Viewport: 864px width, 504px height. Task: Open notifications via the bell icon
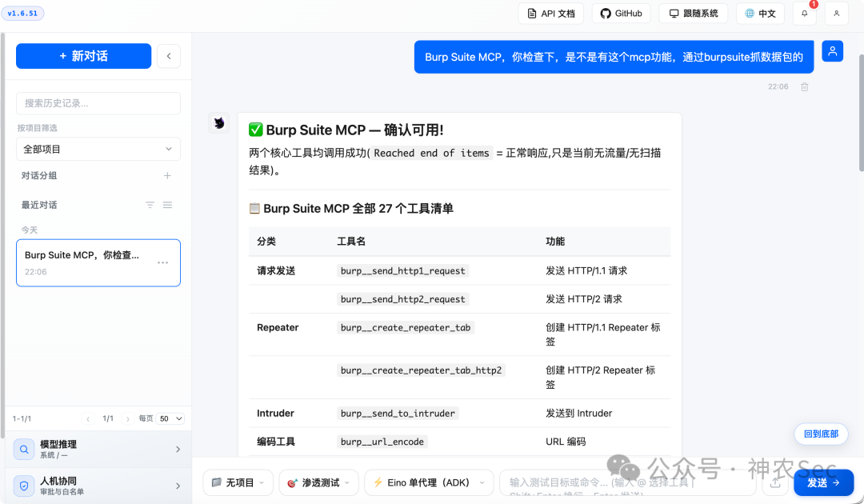pyautogui.click(x=805, y=14)
